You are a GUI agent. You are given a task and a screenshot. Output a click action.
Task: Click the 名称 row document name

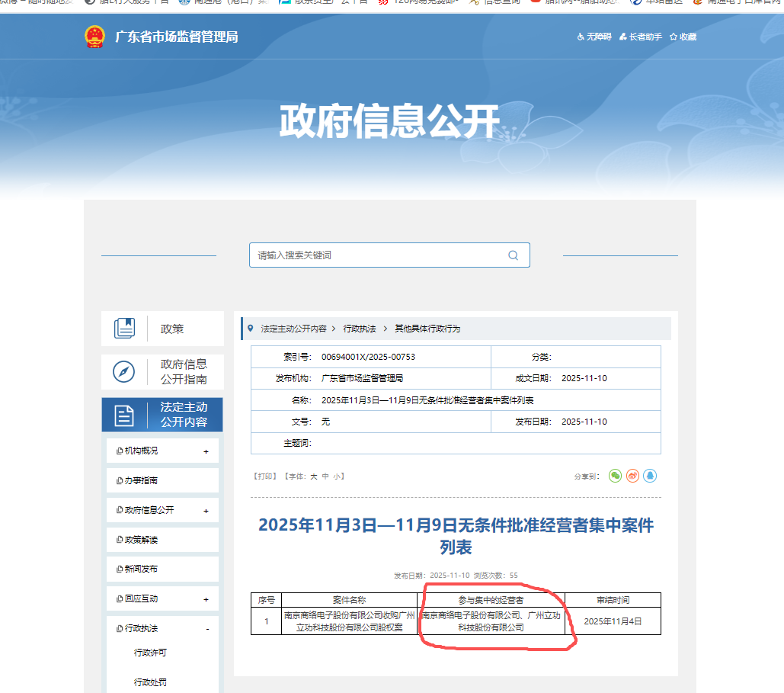click(427, 400)
